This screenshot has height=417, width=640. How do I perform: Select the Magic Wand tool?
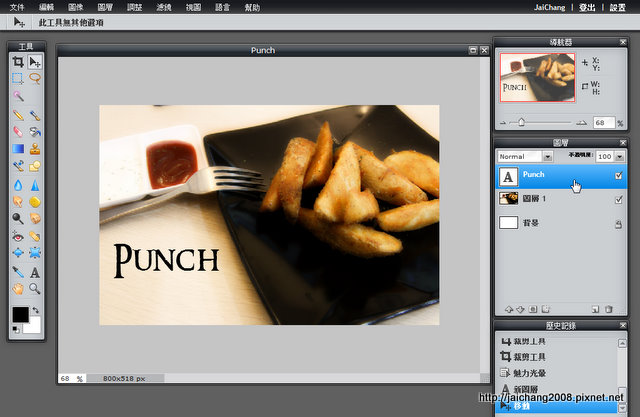pos(18,96)
